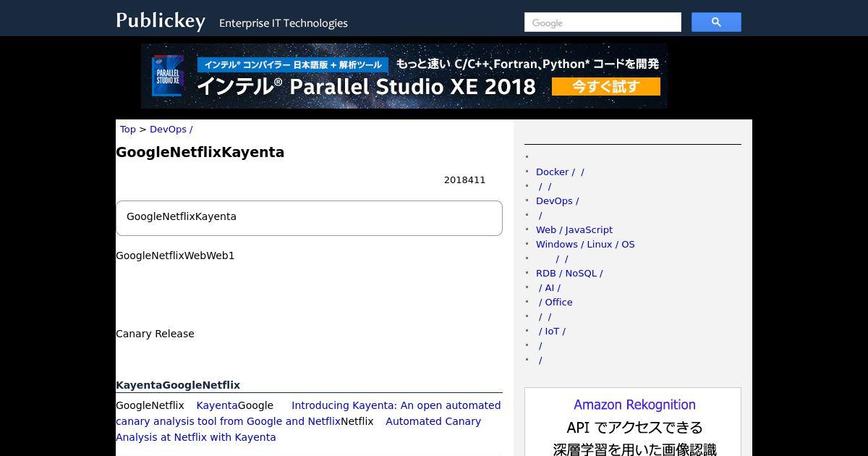Open Docker category in sidebar
Screen dimensions: 868x456
coord(560,172)
